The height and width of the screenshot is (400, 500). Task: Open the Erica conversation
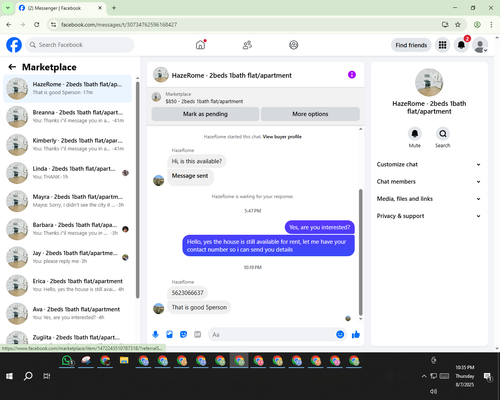67,285
